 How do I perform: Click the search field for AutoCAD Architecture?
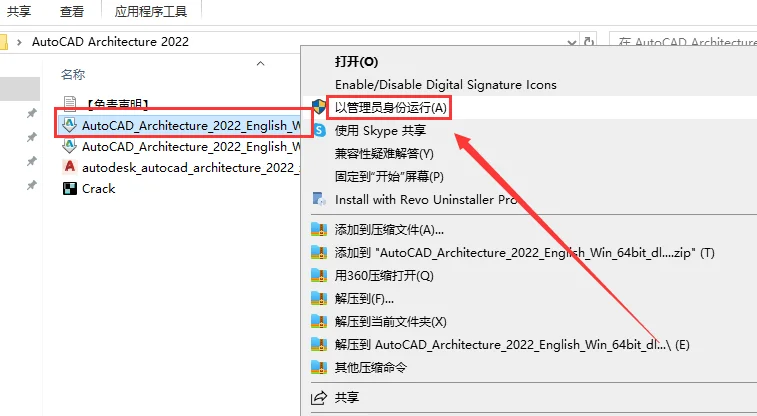[690, 42]
